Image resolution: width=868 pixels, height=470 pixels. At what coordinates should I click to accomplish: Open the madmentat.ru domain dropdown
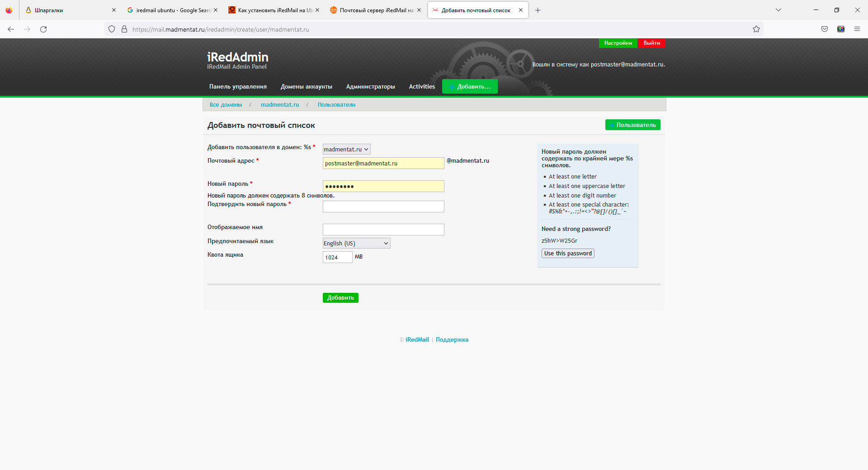pyautogui.click(x=346, y=150)
